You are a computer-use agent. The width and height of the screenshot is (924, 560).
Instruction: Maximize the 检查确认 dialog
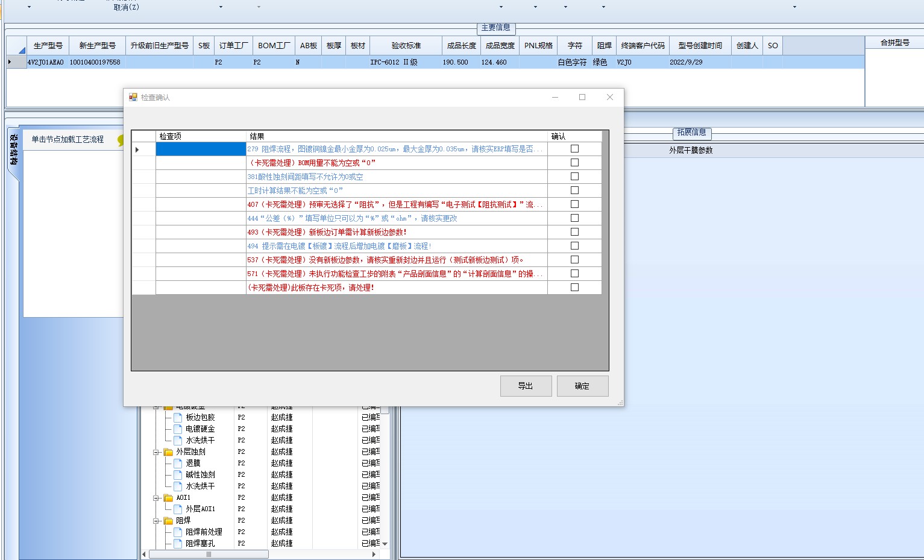click(582, 97)
